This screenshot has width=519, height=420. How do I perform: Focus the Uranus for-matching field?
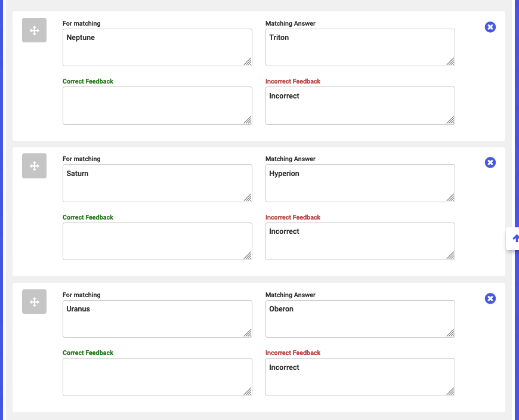(157, 319)
